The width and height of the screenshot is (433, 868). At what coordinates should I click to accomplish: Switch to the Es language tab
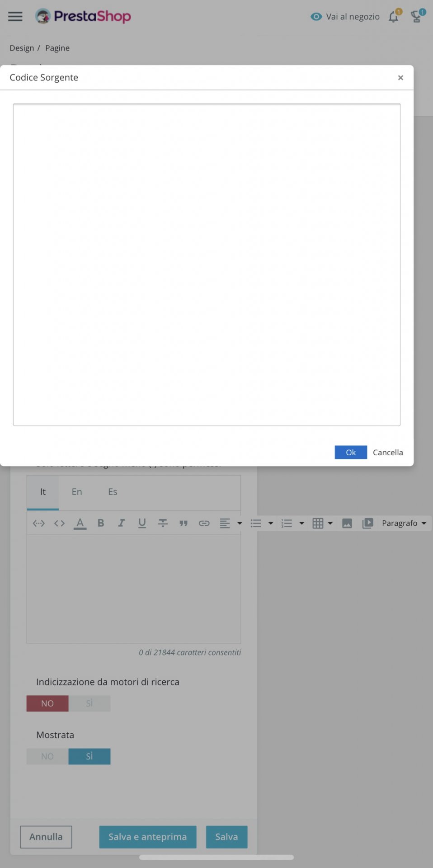(x=113, y=492)
